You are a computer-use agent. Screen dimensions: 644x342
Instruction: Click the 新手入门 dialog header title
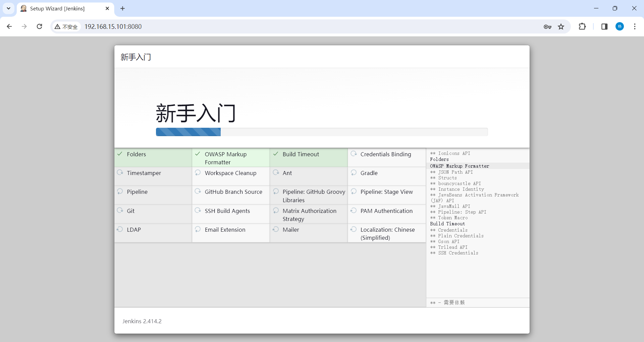[x=136, y=57]
